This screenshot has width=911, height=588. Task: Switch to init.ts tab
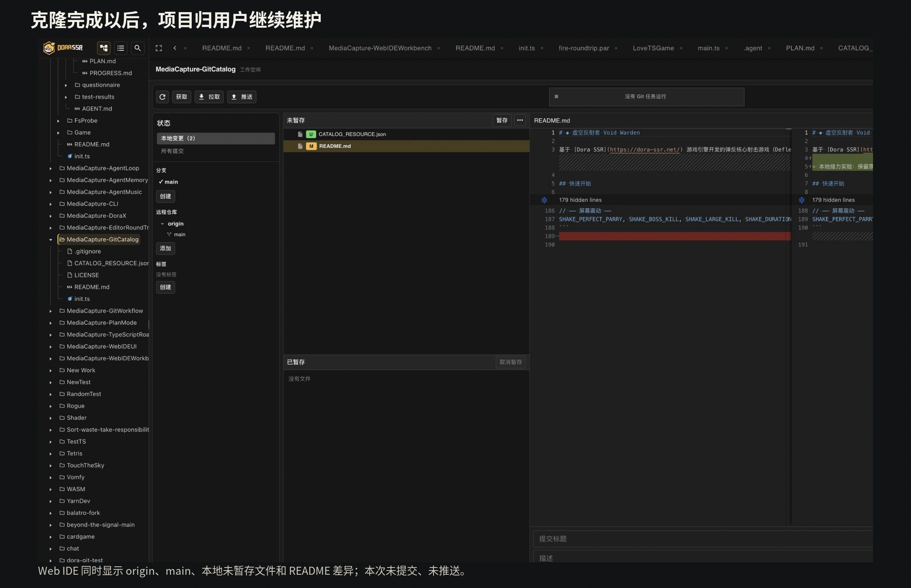click(x=527, y=48)
